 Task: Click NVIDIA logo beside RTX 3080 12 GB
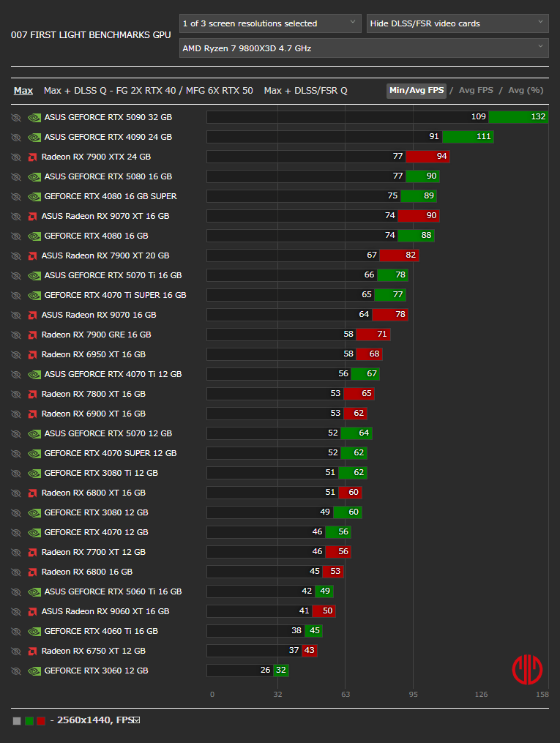pos(34,513)
